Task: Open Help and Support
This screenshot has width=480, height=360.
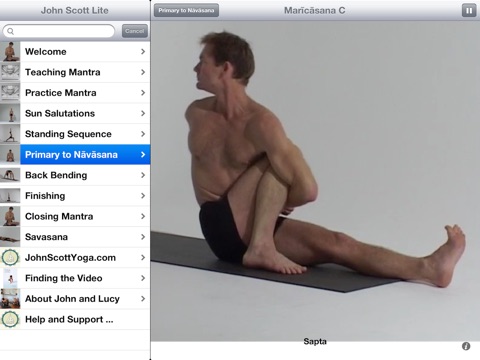Action: (x=75, y=319)
